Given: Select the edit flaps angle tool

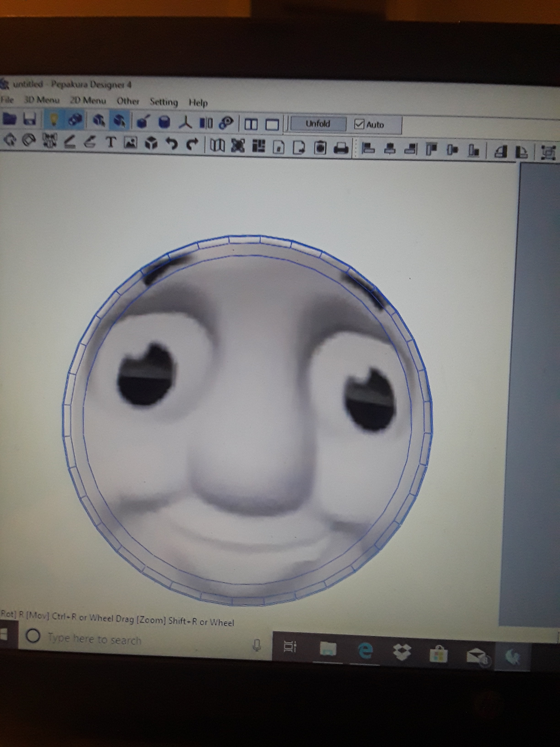Looking at the screenshot, I should 70,142.
